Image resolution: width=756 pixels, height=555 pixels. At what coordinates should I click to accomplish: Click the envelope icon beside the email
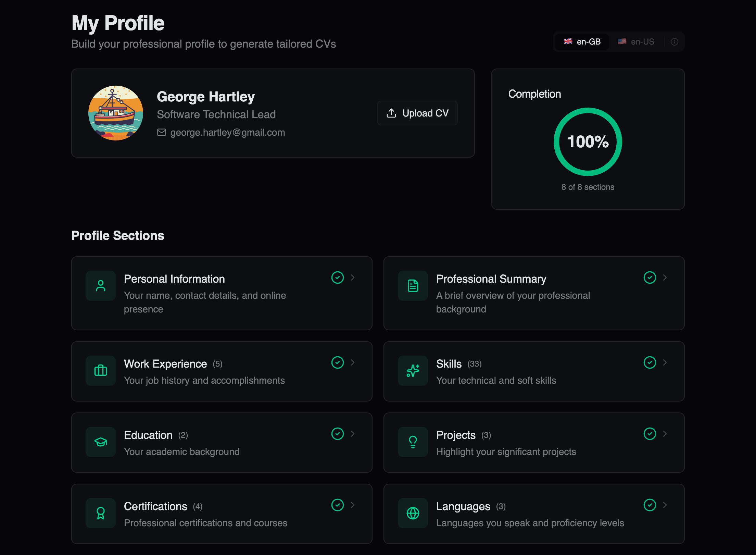162,132
